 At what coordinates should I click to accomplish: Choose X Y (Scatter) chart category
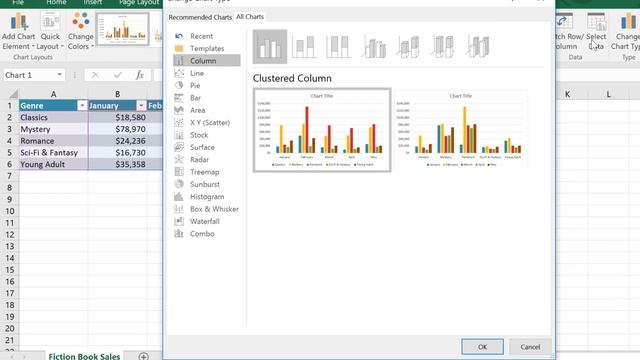point(207,122)
